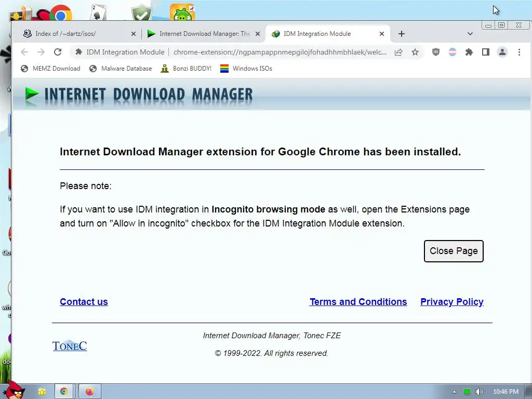
Task: Click the 10:46 PM clock
Action: tap(506, 392)
